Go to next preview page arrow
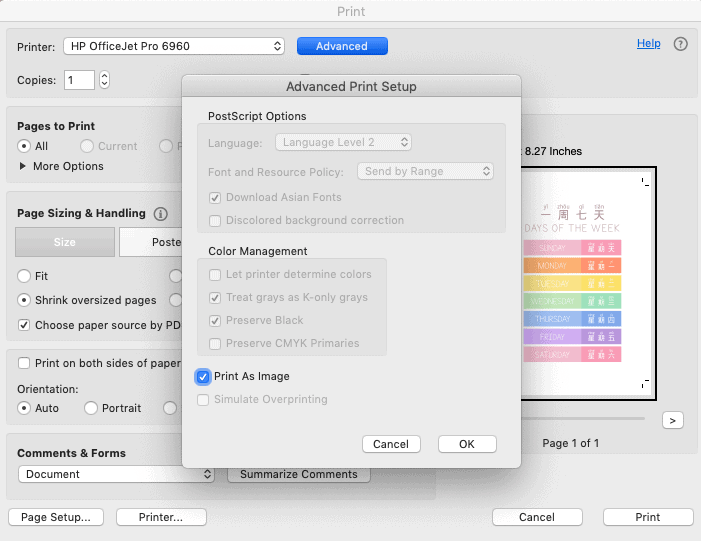The image size is (701, 541). point(673,421)
